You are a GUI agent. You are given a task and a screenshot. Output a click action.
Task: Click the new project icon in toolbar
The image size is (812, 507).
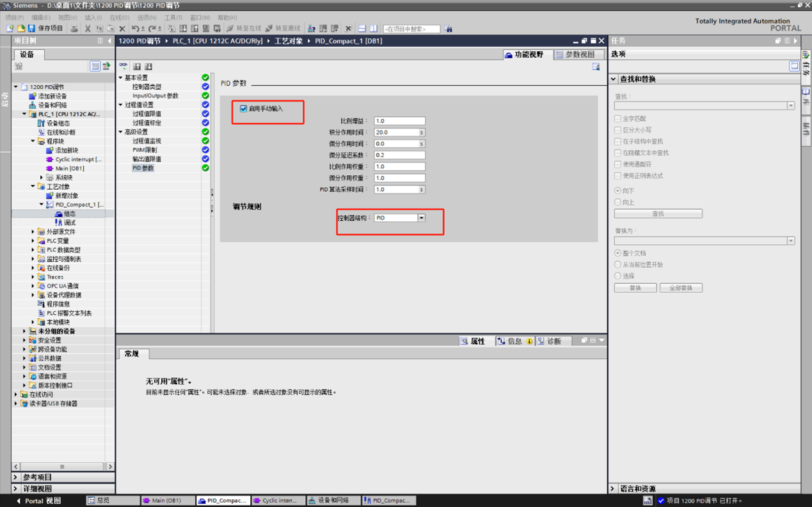pos(10,29)
